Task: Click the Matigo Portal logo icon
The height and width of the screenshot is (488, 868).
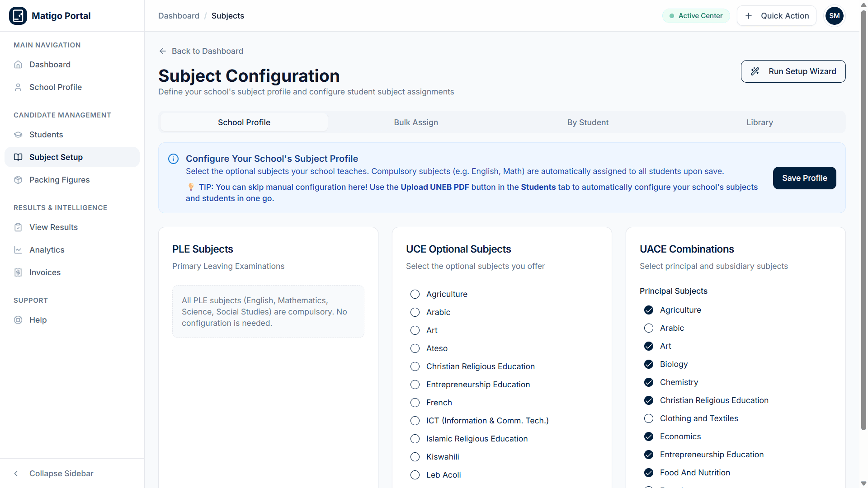Action: pos(18,16)
